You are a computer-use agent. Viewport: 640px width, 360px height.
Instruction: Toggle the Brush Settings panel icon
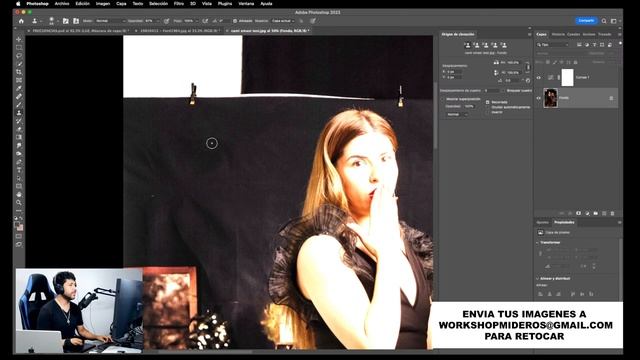(x=66, y=21)
